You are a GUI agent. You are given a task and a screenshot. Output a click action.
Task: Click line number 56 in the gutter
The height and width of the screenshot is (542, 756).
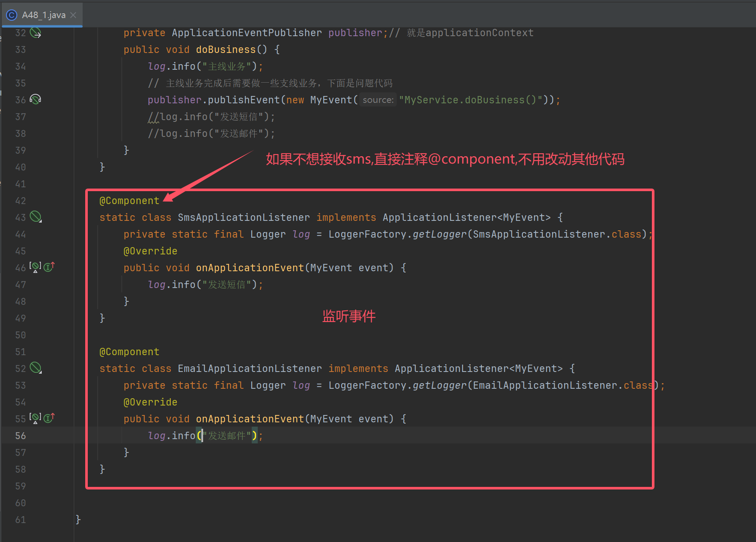(x=20, y=436)
